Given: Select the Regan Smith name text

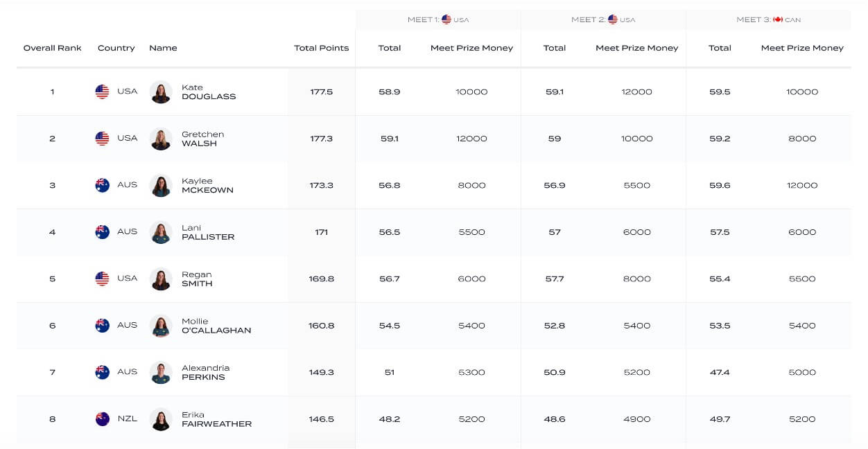Looking at the screenshot, I should [x=197, y=279].
